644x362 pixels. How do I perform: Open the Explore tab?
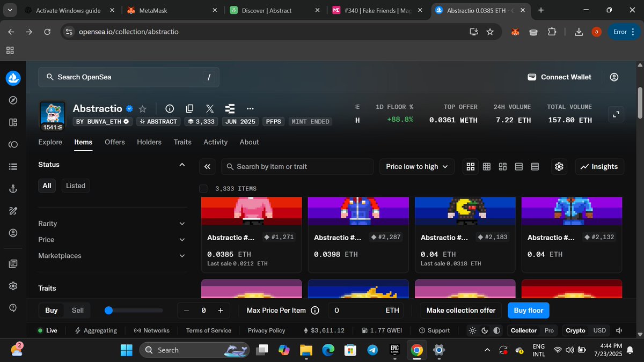[50, 142]
